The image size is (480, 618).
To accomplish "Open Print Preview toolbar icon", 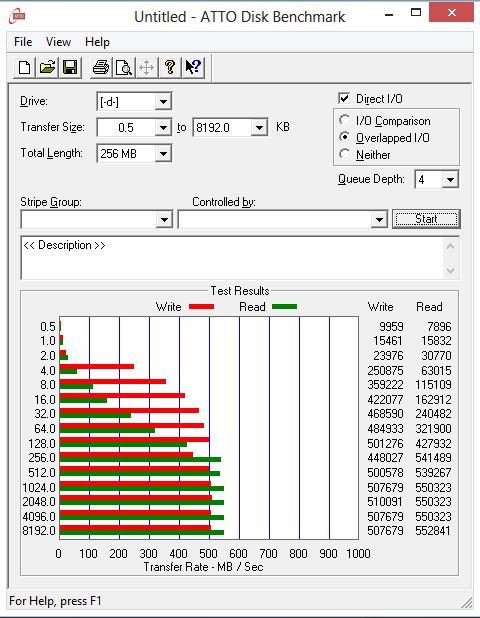I will click(x=124, y=67).
